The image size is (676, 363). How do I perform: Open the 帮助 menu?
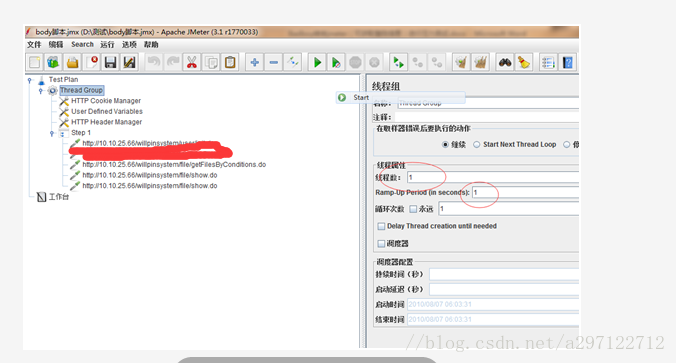[151, 44]
